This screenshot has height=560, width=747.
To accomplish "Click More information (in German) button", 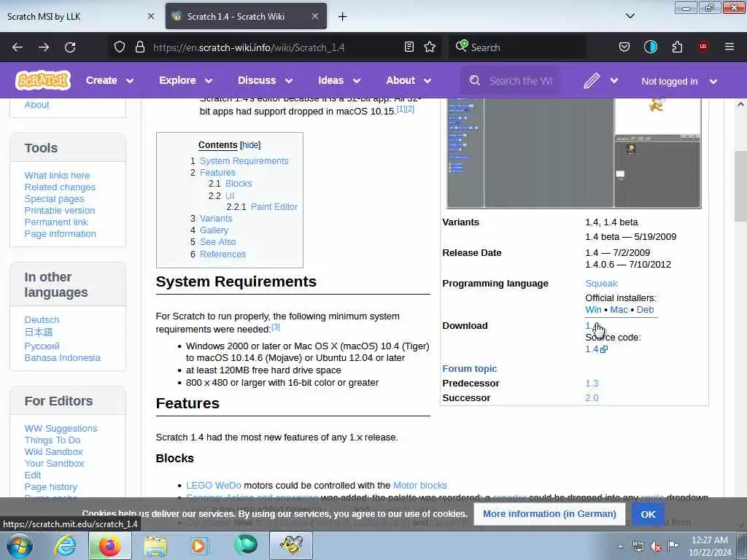I will [x=549, y=514].
